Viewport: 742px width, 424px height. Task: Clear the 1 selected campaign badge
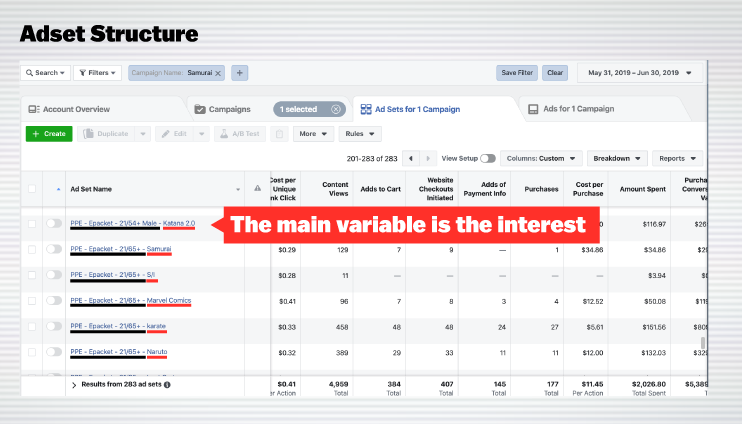336,108
